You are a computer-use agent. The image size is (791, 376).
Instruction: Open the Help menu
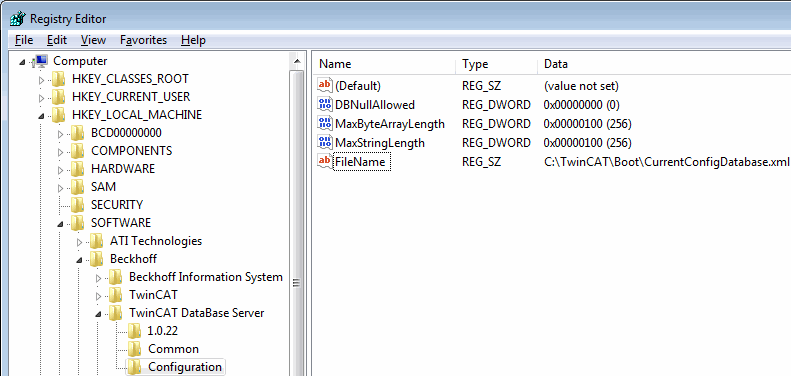193,40
